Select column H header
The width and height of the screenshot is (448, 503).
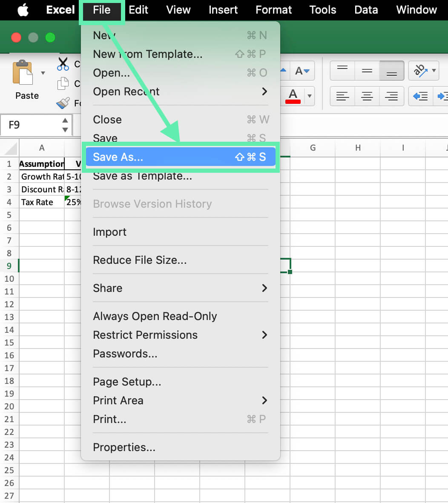358,148
